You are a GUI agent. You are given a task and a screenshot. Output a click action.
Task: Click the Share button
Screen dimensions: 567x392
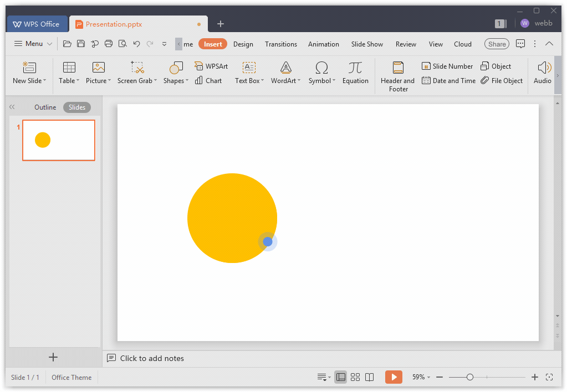[497, 44]
